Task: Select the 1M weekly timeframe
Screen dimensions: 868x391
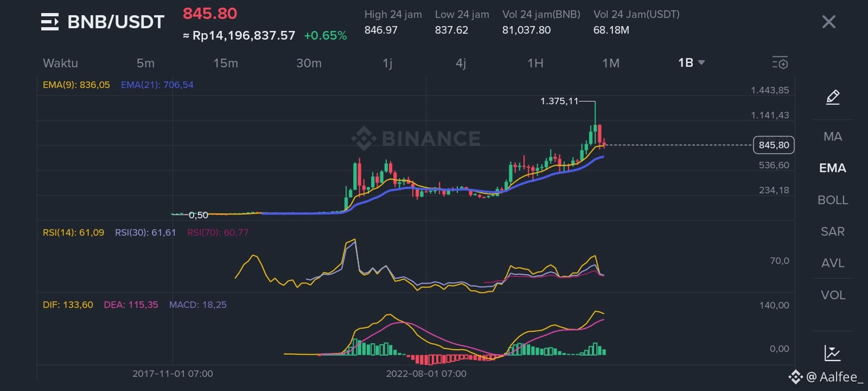Action: point(611,63)
